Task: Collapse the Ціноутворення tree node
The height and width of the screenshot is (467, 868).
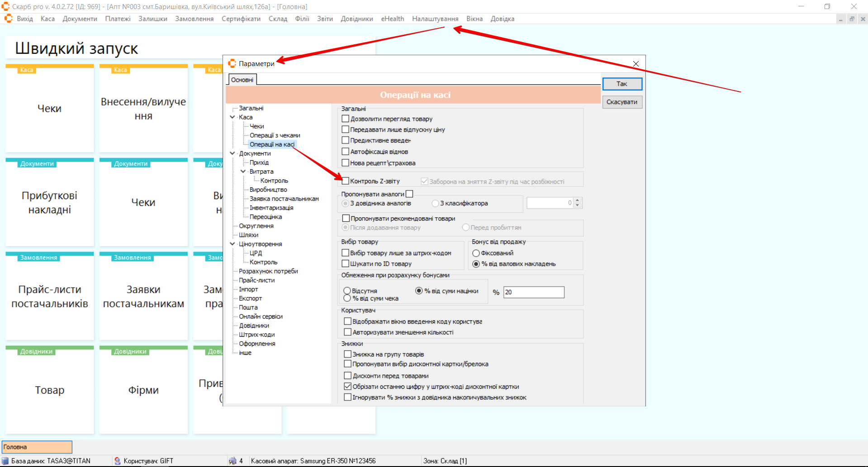Action: click(x=232, y=244)
